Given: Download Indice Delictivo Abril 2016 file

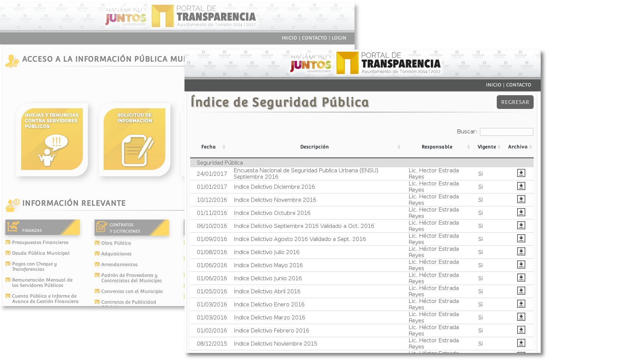Looking at the screenshot, I should [x=521, y=291].
